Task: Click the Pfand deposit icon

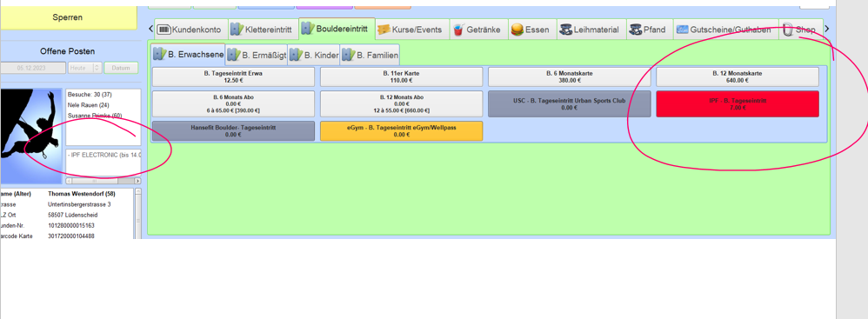Action: point(635,30)
